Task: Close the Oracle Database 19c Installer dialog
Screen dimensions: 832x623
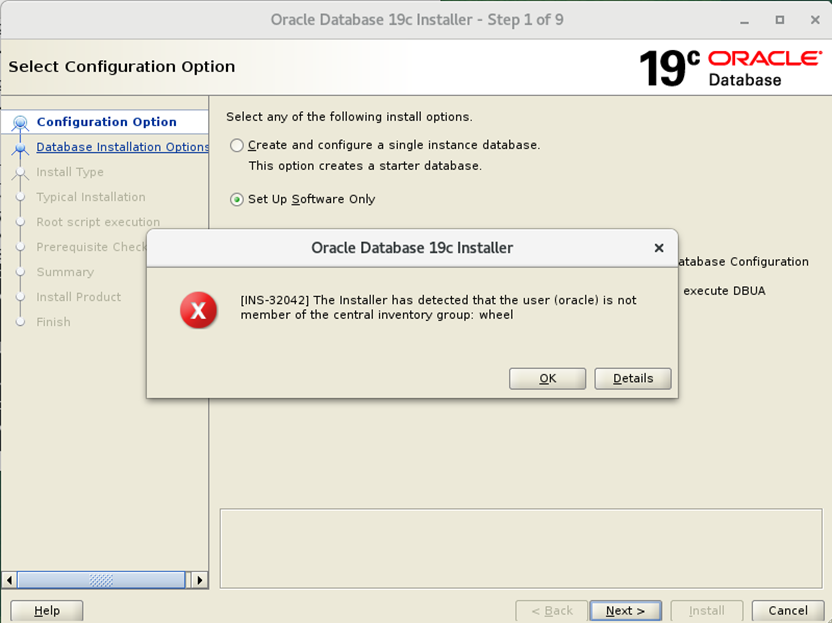Action: pos(659,248)
